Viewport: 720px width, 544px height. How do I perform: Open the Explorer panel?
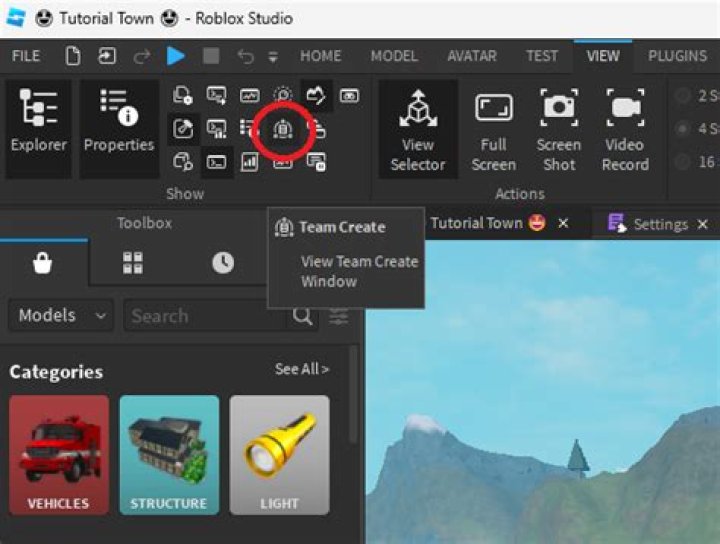point(40,127)
